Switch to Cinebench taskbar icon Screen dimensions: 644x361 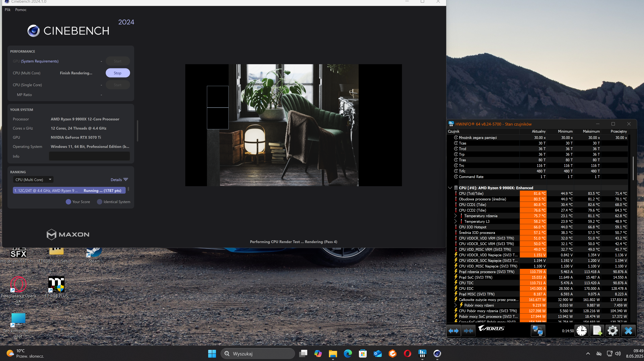pyautogui.click(x=437, y=354)
